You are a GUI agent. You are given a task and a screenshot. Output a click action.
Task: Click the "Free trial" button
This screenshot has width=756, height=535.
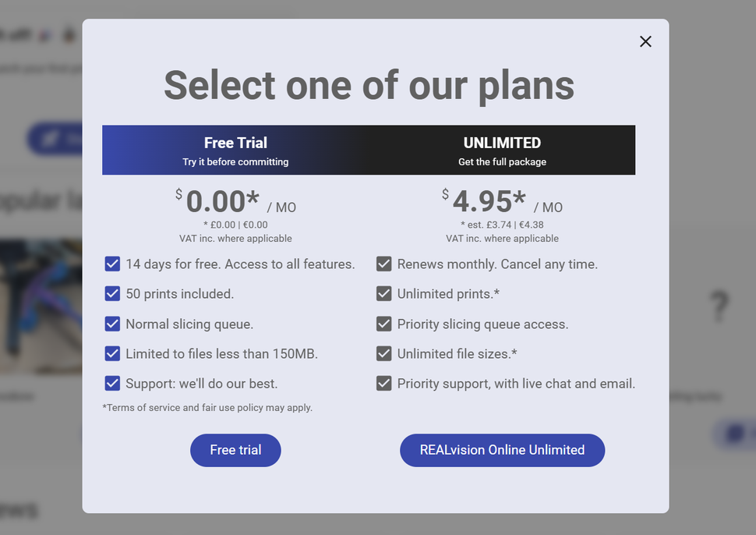pos(235,450)
